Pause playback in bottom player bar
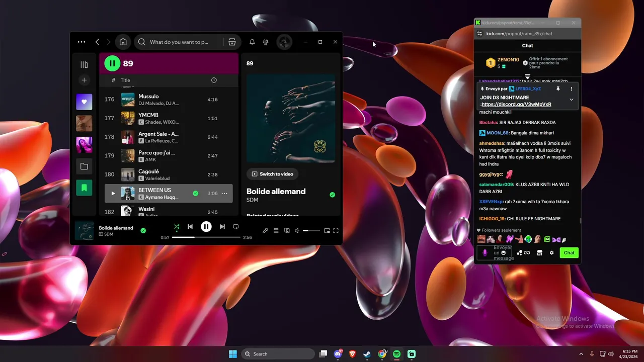644x362 pixels. pyautogui.click(x=206, y=227)
